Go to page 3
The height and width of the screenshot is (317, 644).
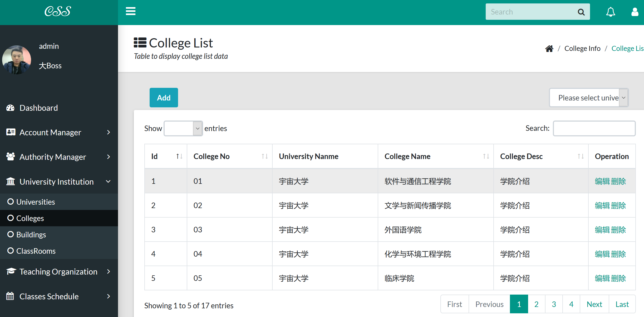[554, 304]
